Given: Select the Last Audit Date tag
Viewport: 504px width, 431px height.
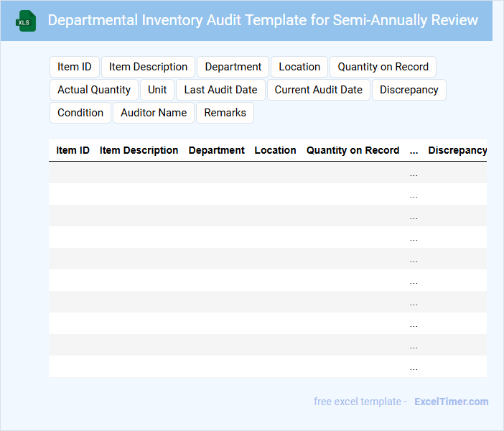Looking at the screenshot, I should point(220,90).
